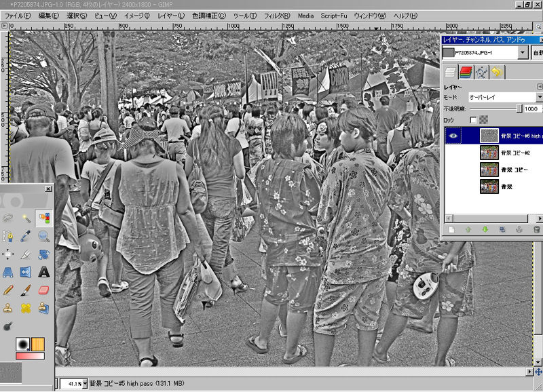
Task: Switch to the Channels tab
Action: [x=466, y=73]
